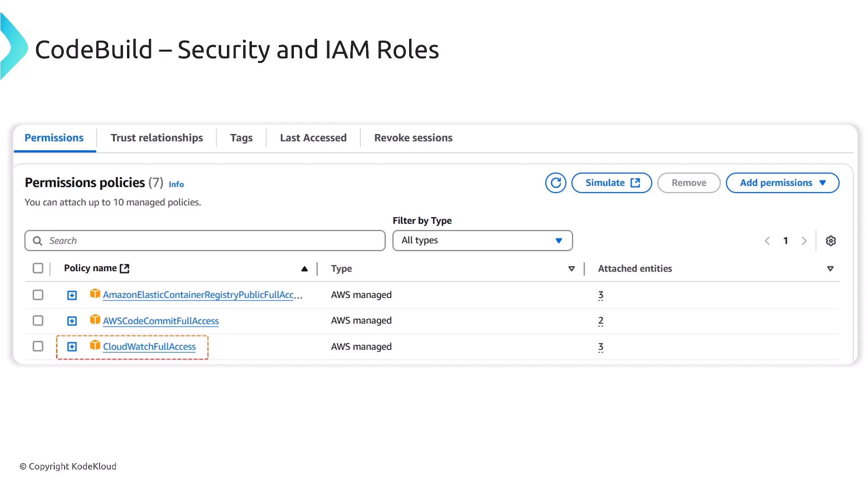Open table preferences gear icon
Viewport: 868px width, 488px height.
click(830, 241)
